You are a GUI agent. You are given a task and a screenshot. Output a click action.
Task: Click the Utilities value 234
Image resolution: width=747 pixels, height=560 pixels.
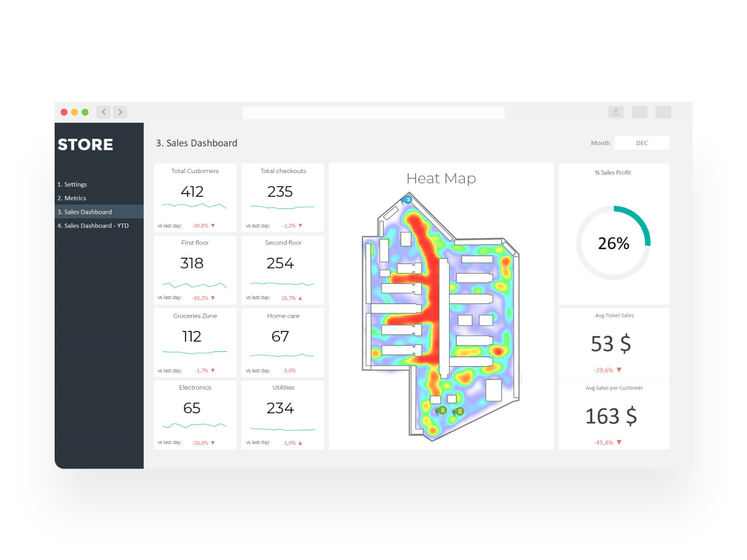click(280, 408)
